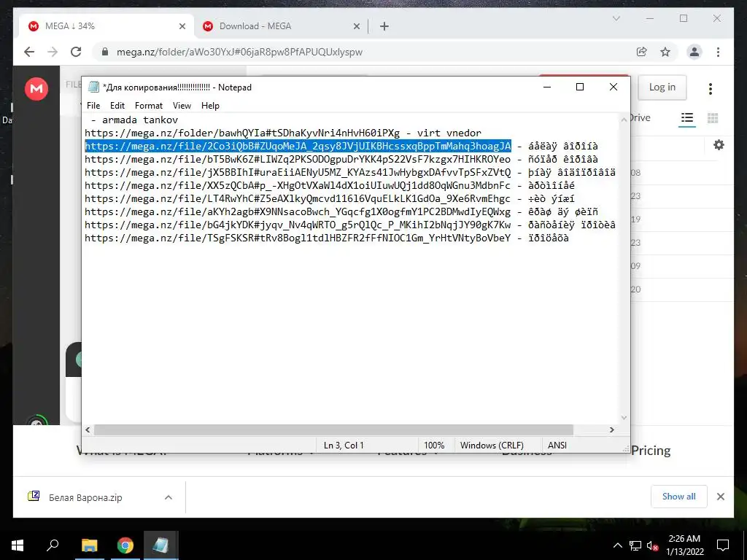Click Notepad vertical scrollbar down arrow
This screenshot has height=560, width=747.
624,418
